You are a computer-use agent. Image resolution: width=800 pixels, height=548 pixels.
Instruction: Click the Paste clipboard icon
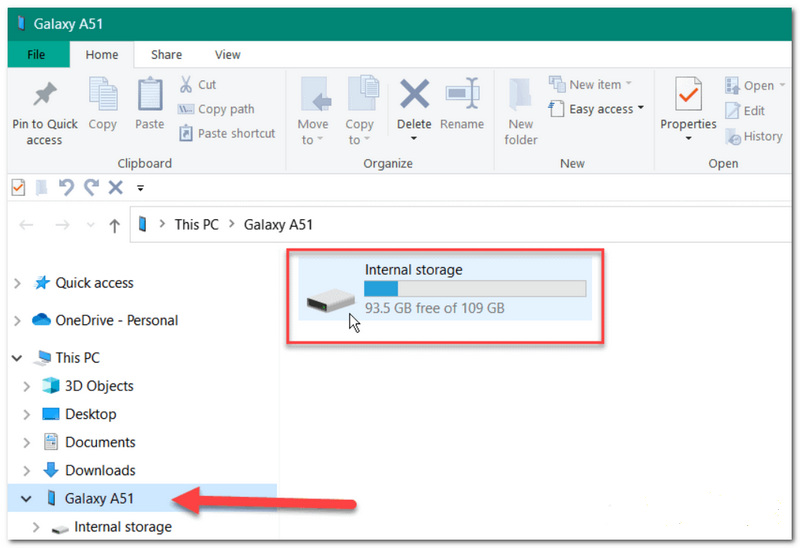[x=149, y=94]
